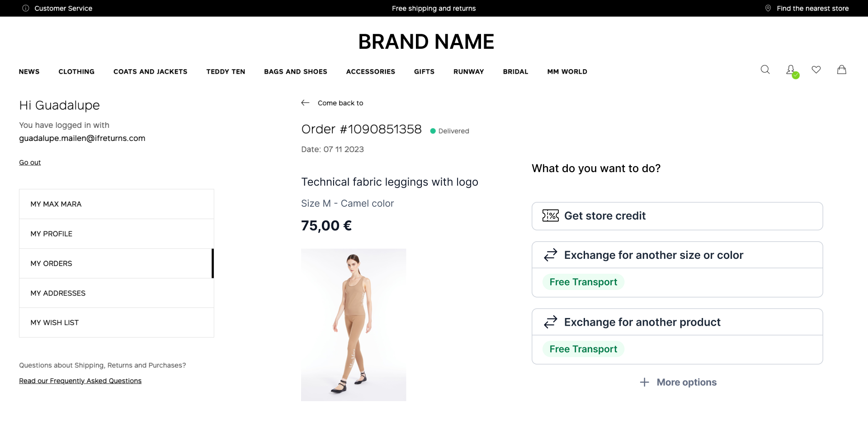Click the back arrow icon

point(305,103)
